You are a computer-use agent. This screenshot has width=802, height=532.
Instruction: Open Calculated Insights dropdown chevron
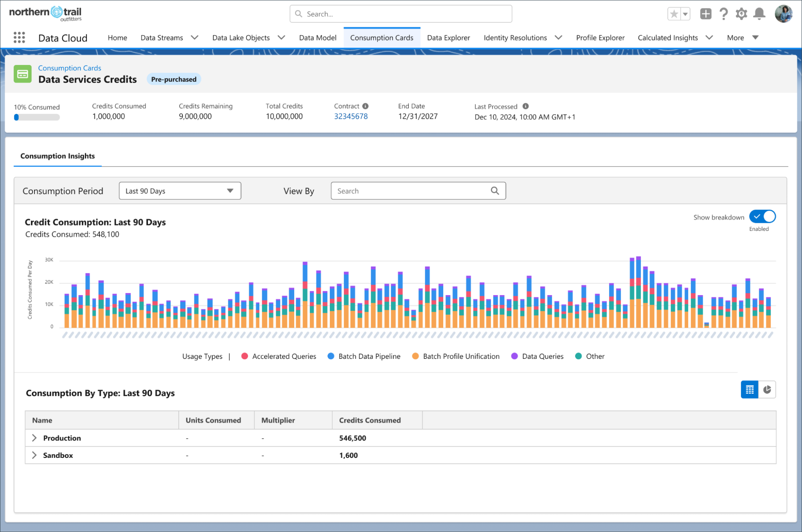(709, 38)
